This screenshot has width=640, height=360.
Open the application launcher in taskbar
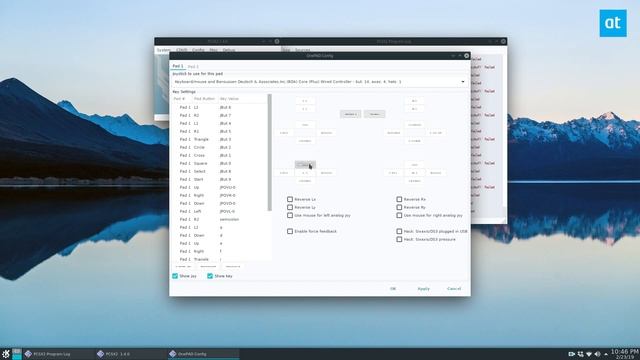[x=6, y=354]
